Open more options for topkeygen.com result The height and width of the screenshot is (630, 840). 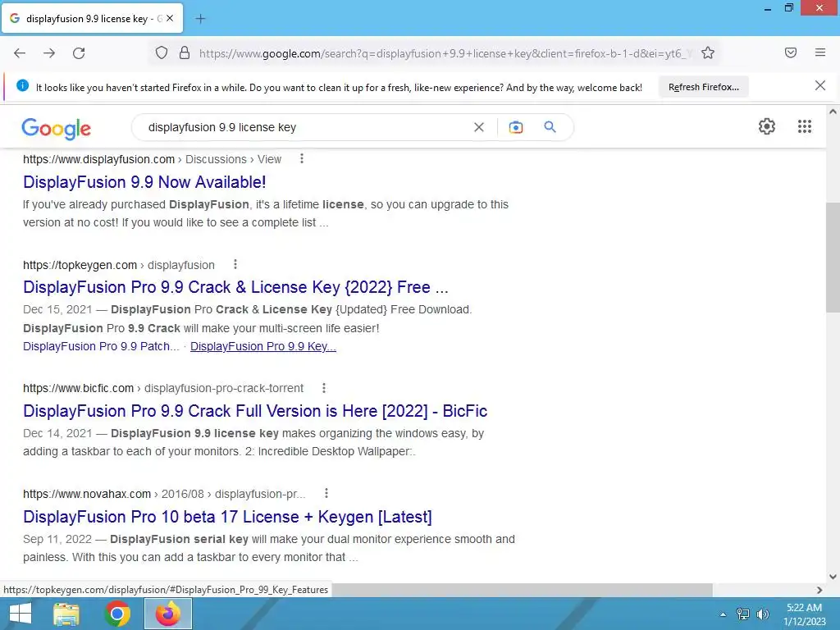click(x=235, y=264)
